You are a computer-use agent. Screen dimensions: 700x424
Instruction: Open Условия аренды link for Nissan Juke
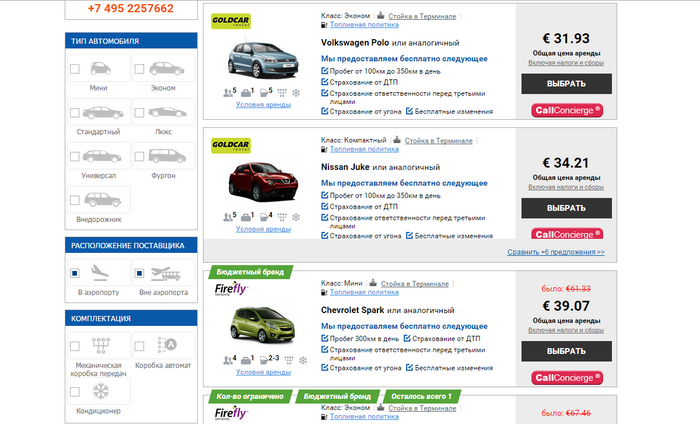coord(263,229)
